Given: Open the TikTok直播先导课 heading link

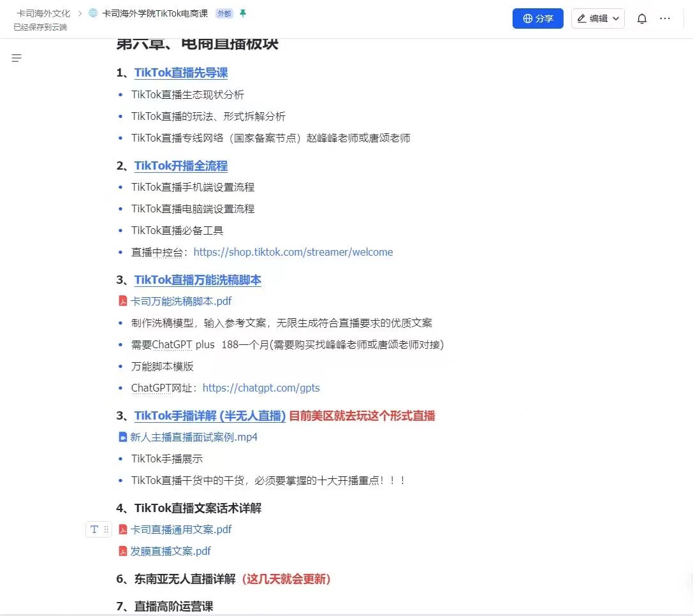Looking at the screenshot, I should pos(181,73).
